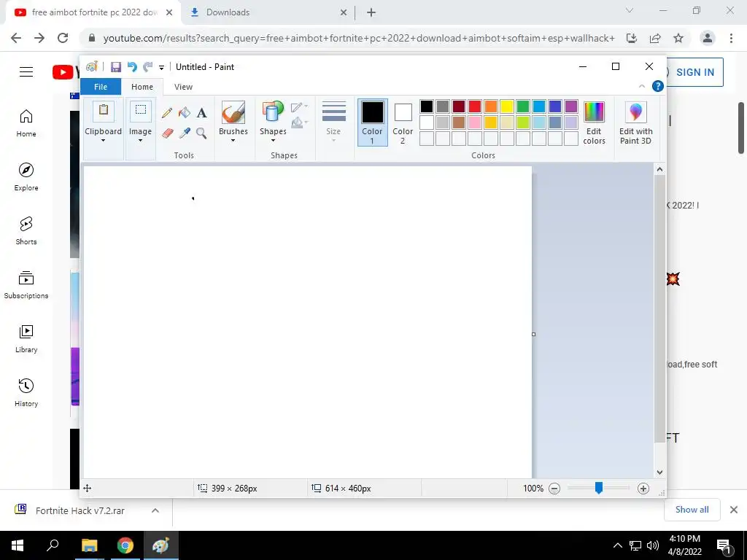The height and width of the screenshot is (560, 747).
Task: Open Chrome three-dot menu
Action: tap(731, 38)
